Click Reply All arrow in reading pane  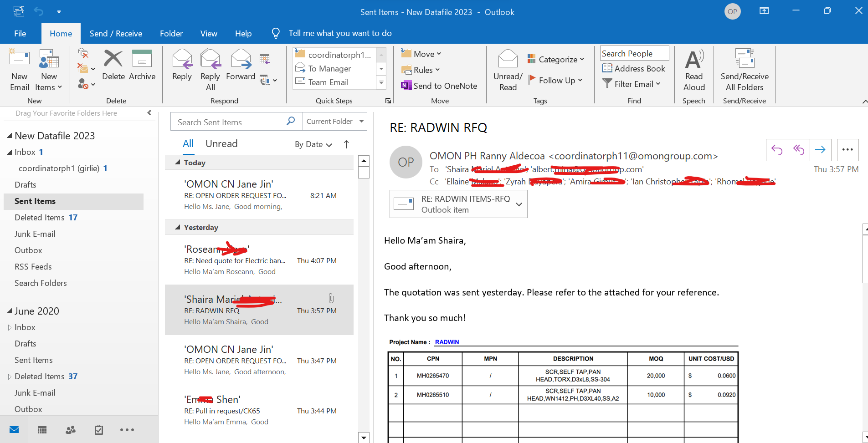coord(799,150)
